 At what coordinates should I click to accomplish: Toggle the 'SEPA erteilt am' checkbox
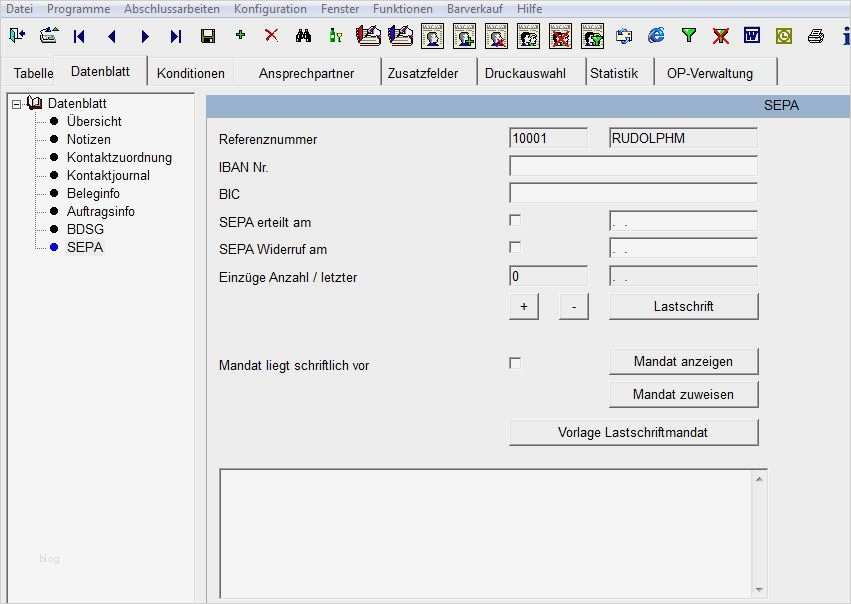point(515,220)
